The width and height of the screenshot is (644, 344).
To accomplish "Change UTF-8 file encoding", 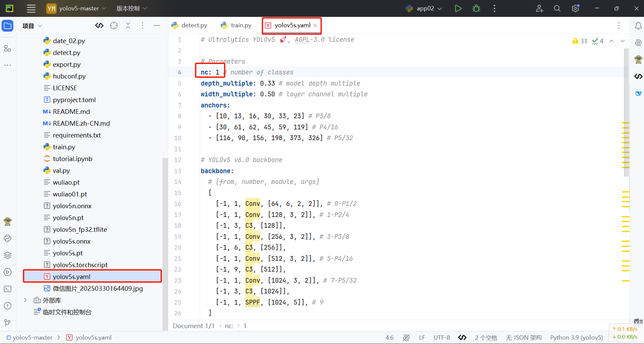I will coord(442,338).
